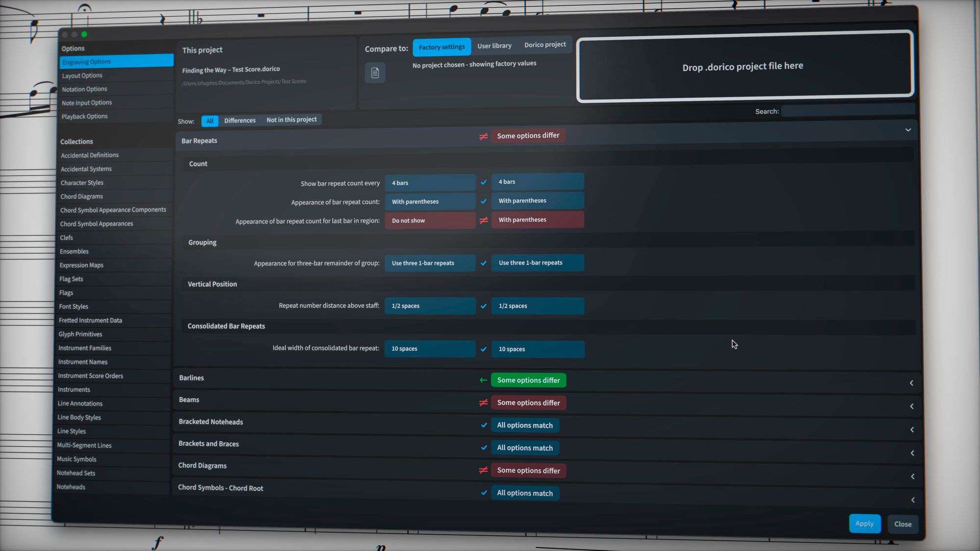The width and height of the screenshot is (980, 551).
Task: Click the inequality icon next to Chord Diagrams
Action: click(x=483, y=470)
